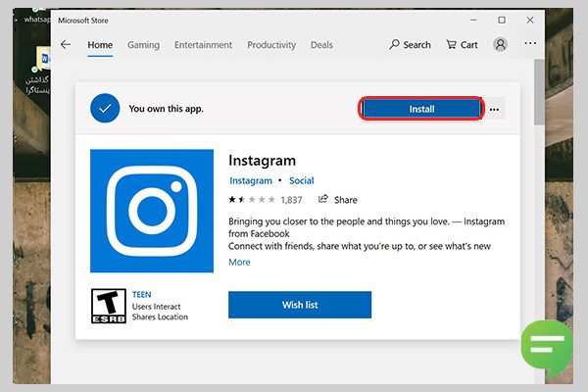Open the Instagram app logo image
The height and width of the screenshot is (392, 588).
click(152, 211)
